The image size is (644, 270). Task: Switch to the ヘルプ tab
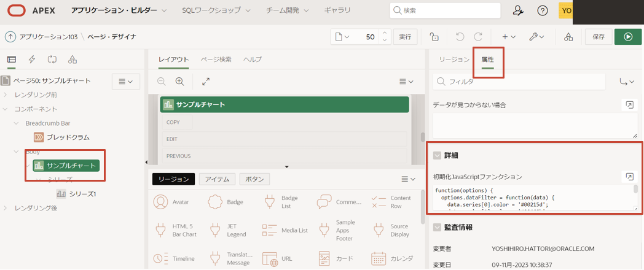[x=252, y=60]
